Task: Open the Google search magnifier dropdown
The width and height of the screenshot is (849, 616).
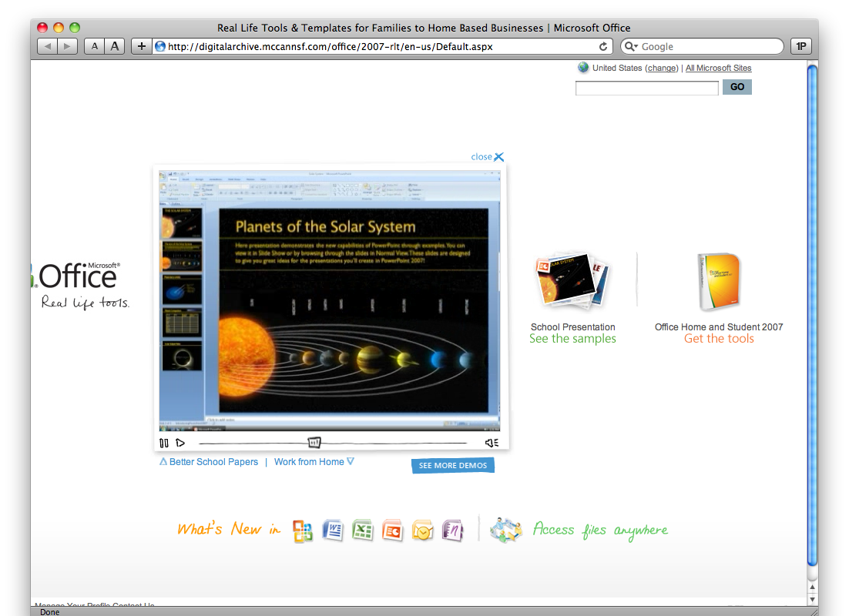Action: click(631, 46)
